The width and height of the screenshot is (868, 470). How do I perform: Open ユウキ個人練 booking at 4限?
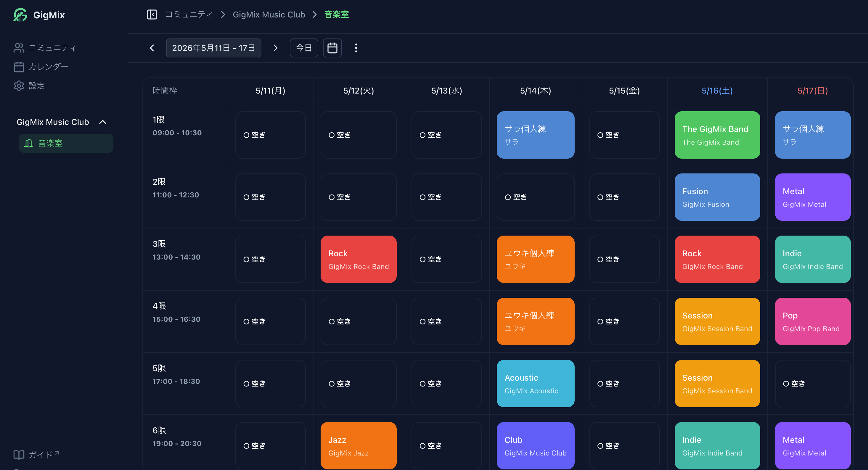click(x=536, y=321)
